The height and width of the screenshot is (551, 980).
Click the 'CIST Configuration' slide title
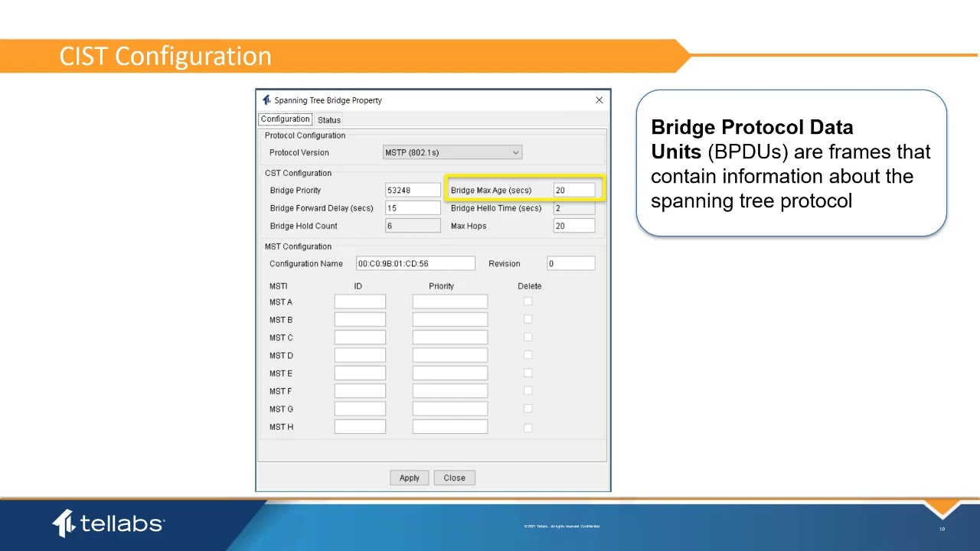pos(165,56)
